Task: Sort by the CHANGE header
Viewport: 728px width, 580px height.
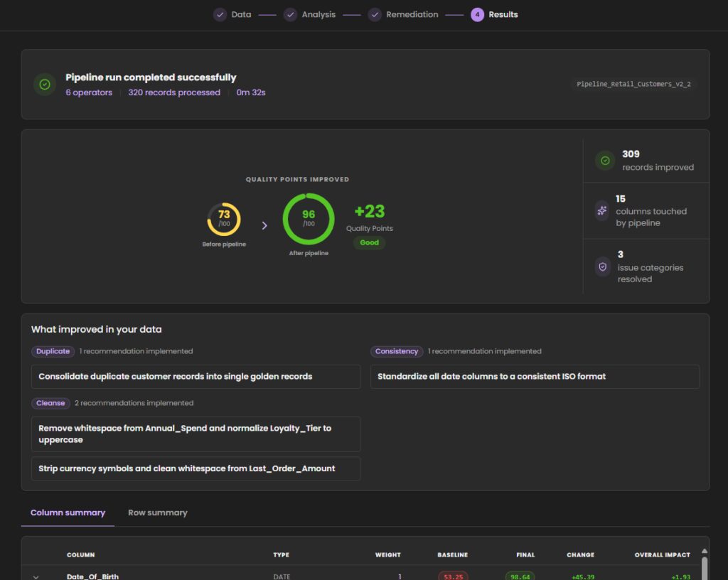Action: [x=580, y=554]
